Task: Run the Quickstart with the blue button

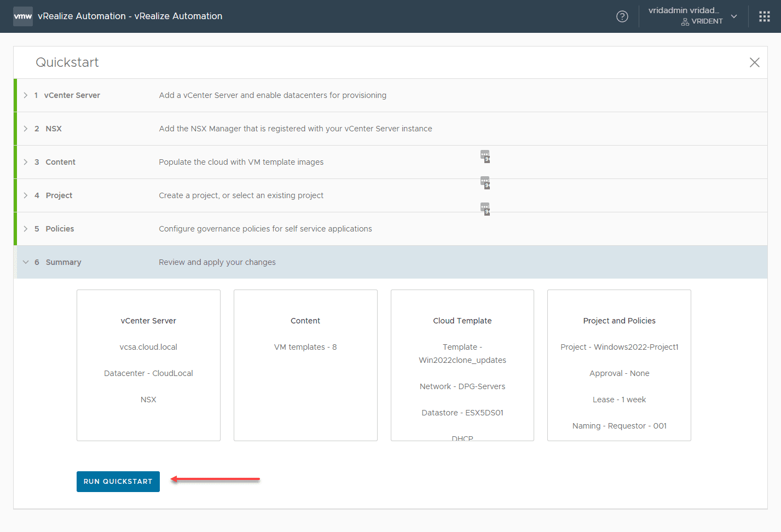Action: pos(118,482)
